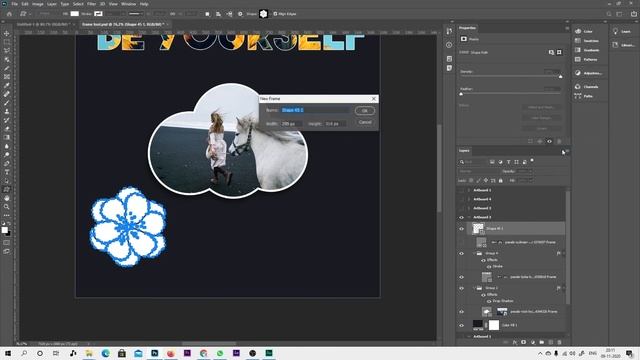
Task: Open the Color panel icon
Action: [578, 31]
